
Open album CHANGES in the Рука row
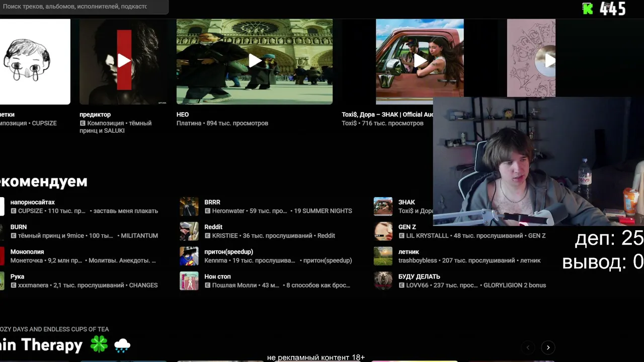143,285
